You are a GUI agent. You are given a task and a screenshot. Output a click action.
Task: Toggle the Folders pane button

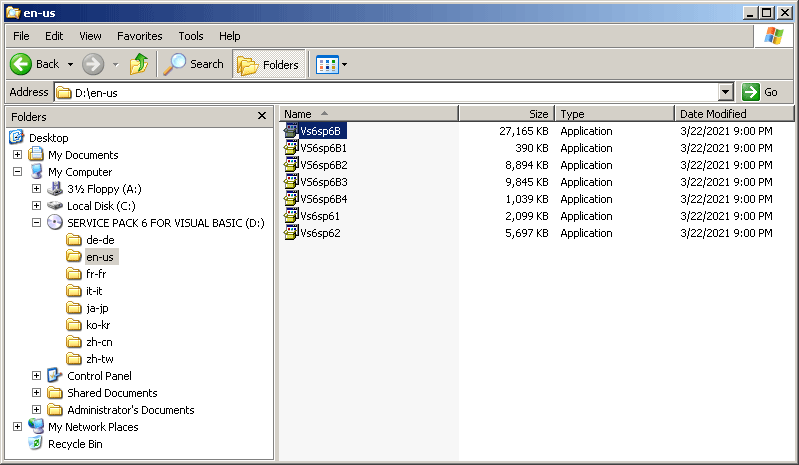coord(269,65)
